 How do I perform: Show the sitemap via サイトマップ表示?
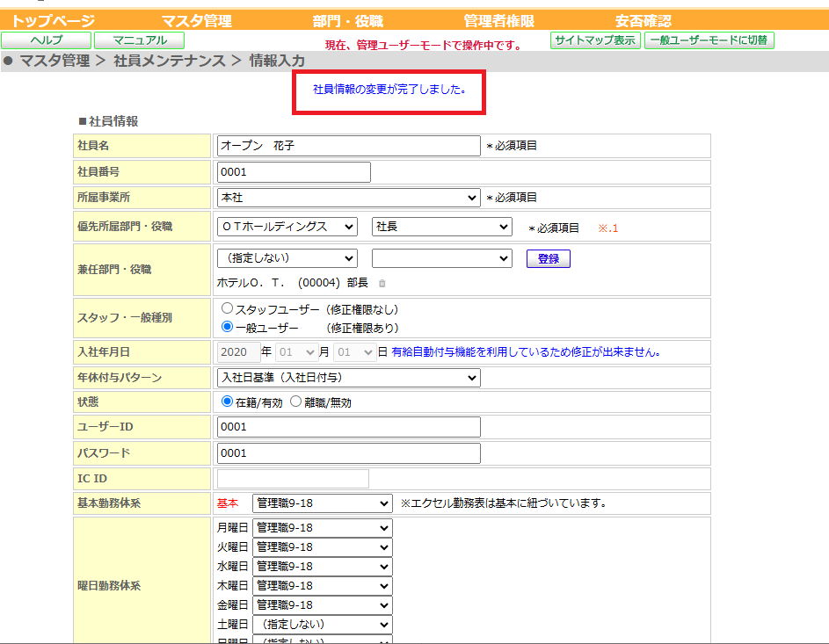(x=595, y=40)
